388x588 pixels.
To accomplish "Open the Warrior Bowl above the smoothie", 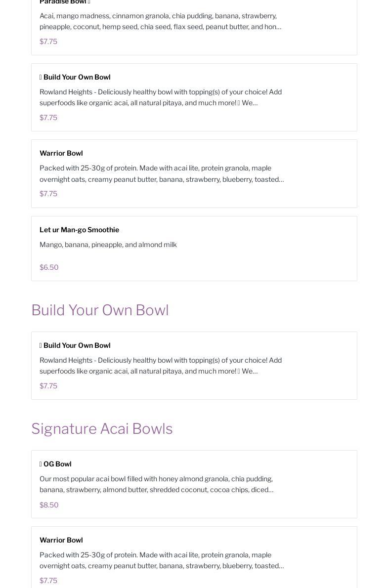I will point(61,153).
